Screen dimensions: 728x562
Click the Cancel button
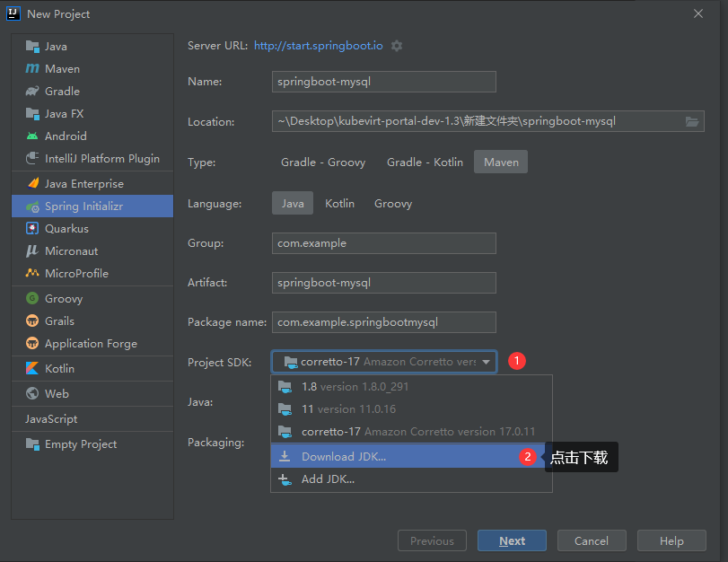click(592, 540)
